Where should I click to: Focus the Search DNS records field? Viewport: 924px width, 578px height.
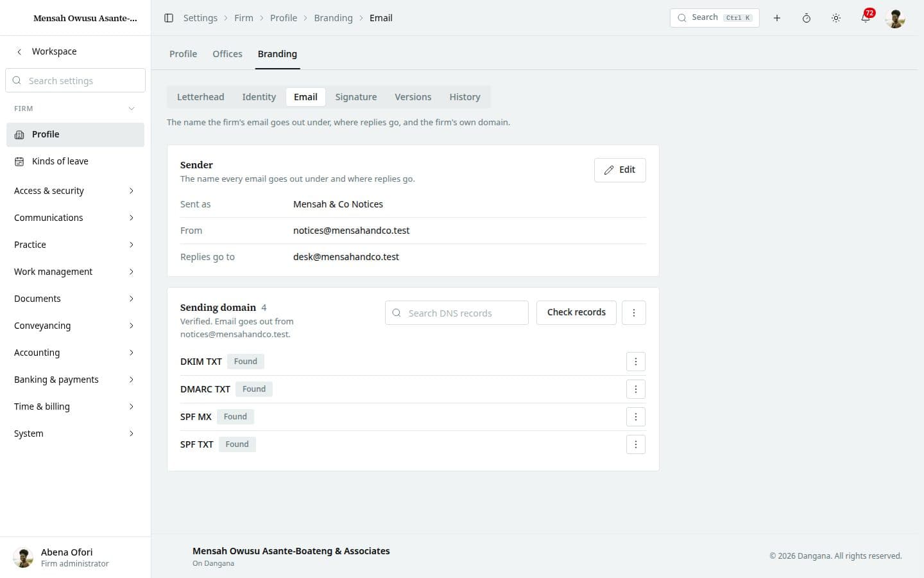coord(457,313)
